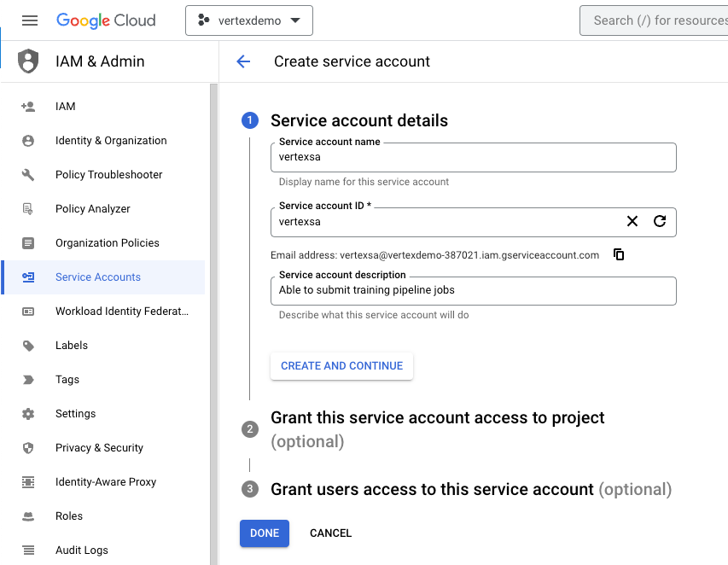Screen dimensions: 728x565
Task: Click the back arrow beside Create service account
Action: 243,61
